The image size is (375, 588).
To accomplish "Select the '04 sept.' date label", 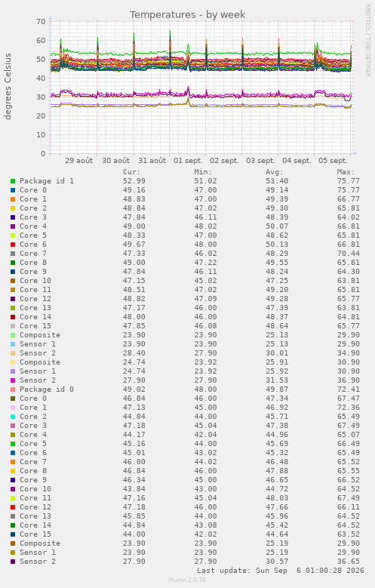I will point(297,161).
